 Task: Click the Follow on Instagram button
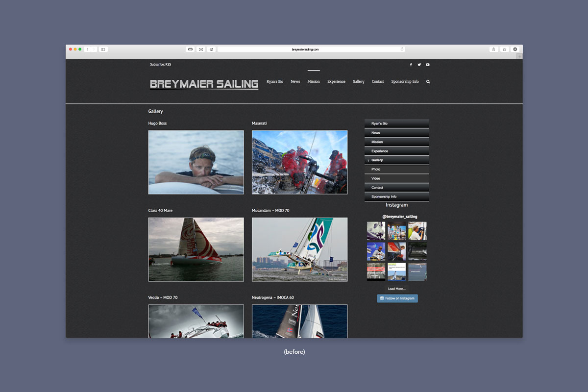[397, 298]
